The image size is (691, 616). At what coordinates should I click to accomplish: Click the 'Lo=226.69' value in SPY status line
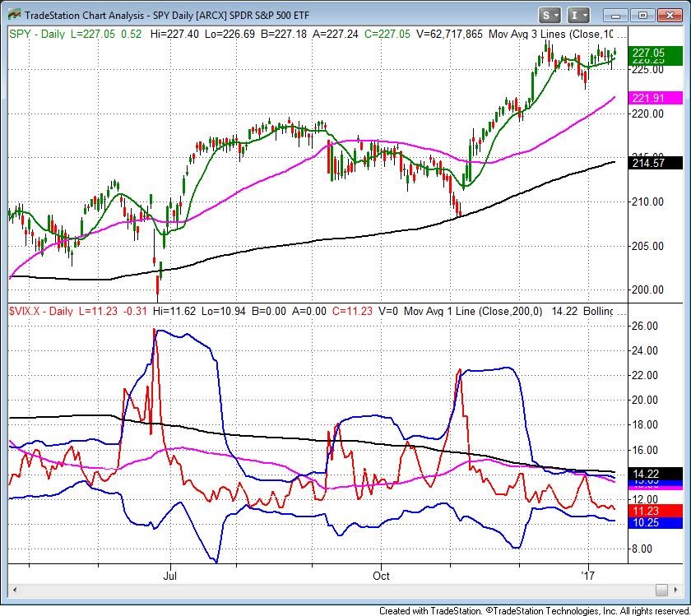click(x=230, y=34)
